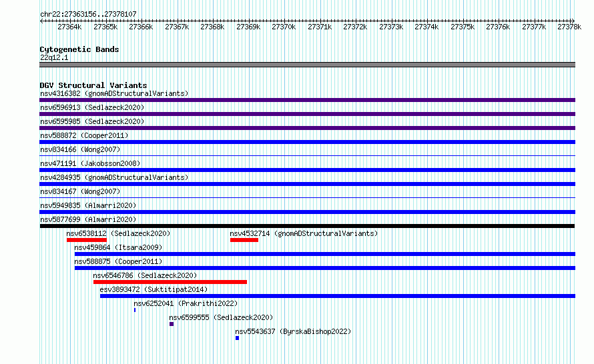
Task: Click the 27365k ruler position
Action: pyautogui.click(x=105, y=27)
